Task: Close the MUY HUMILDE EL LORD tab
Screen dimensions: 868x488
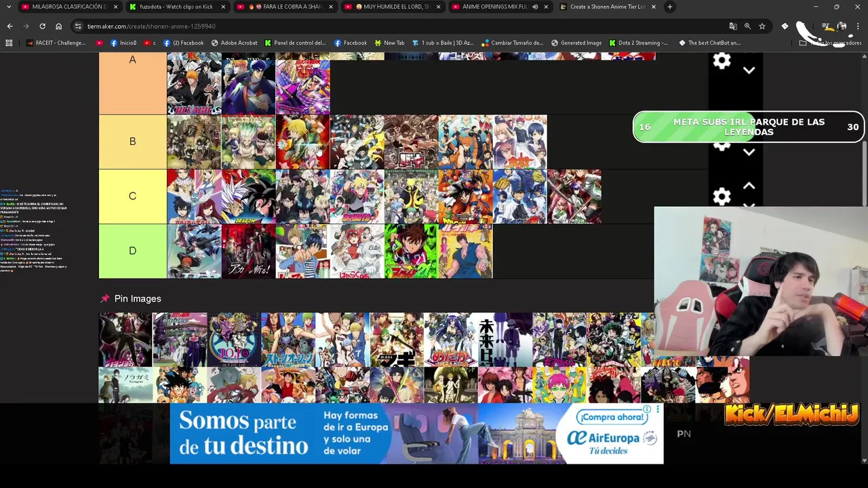Action: tap(439, 7)
